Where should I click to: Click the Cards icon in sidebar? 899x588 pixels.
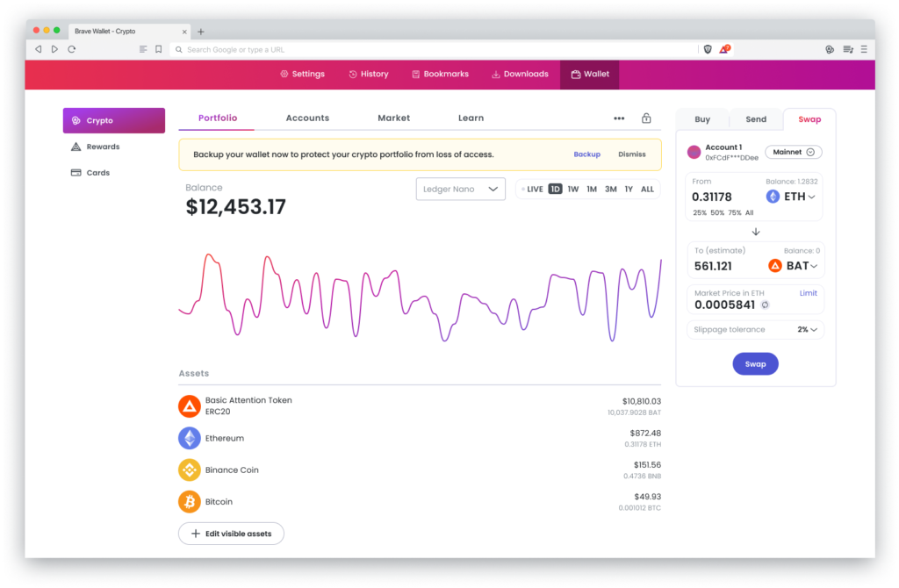click(76, 173)
